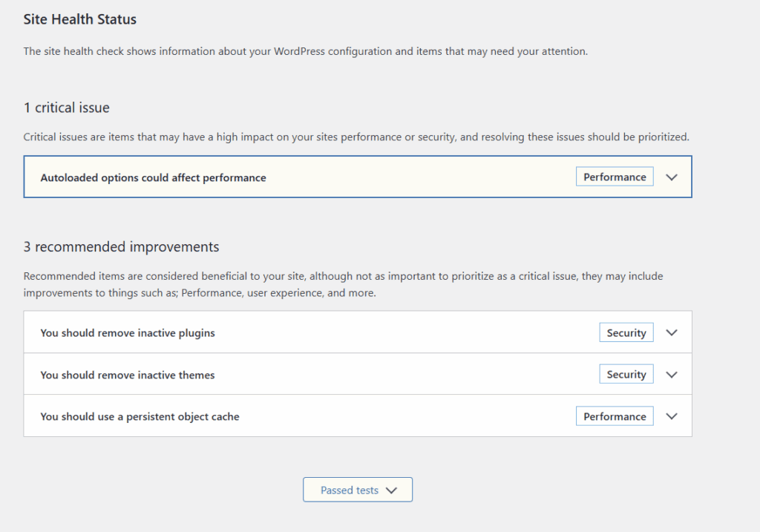The image size is (760, 532).
Task: Expand the persistent object cache chevron
Action: point(671,416)
